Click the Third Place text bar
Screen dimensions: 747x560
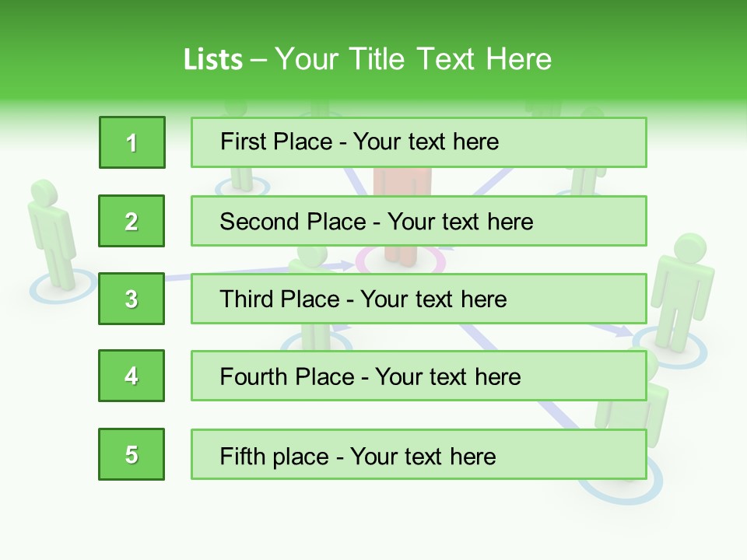[x=419, y=299]
